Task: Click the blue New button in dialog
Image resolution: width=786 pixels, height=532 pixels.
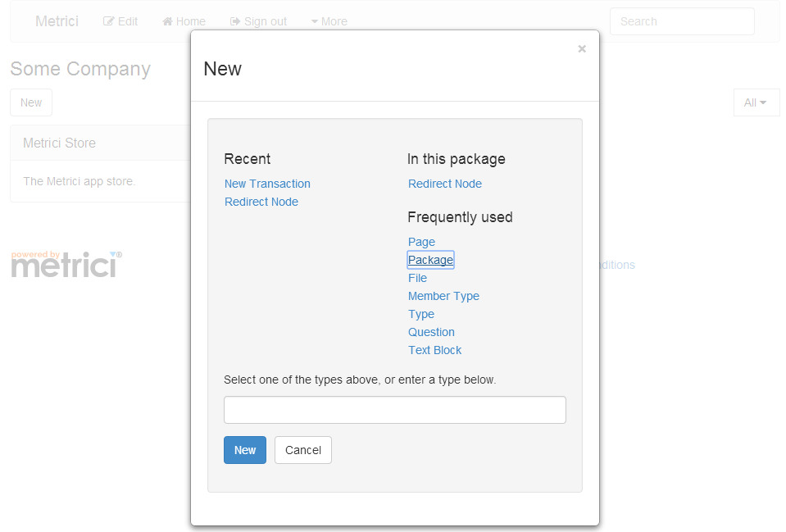Action: (245, 450)
